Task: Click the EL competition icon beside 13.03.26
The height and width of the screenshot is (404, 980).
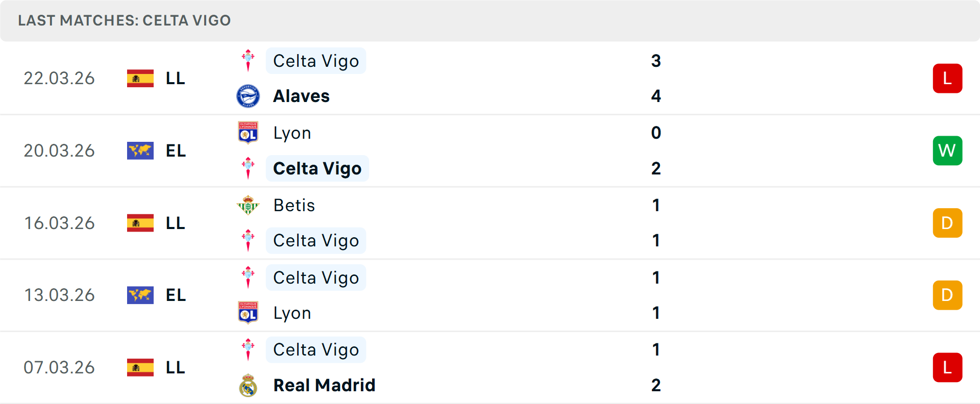Action: [x=140, y=295]
